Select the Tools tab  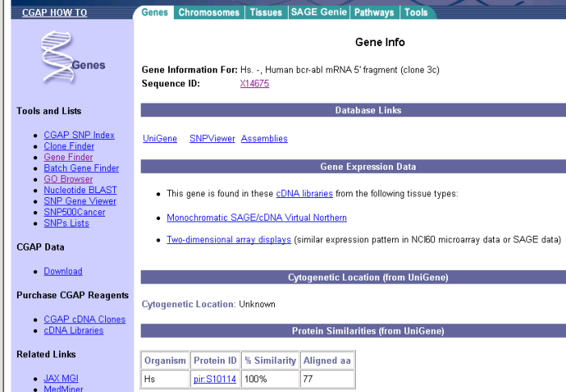(x=416, y=12)
